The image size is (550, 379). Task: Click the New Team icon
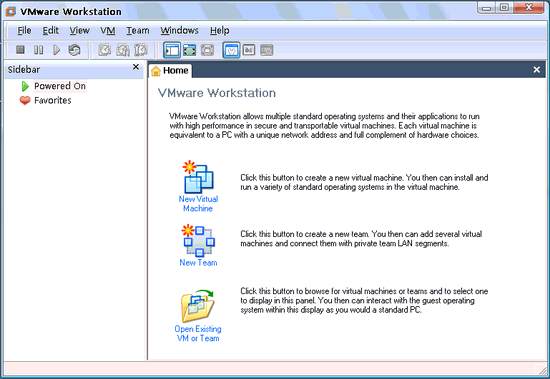click(x=198, y=240)
